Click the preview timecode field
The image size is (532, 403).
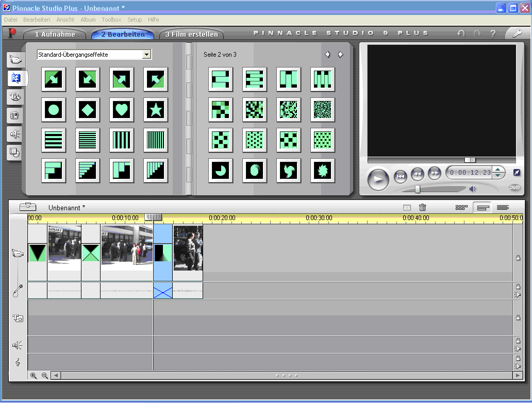(x=470, y=172)
